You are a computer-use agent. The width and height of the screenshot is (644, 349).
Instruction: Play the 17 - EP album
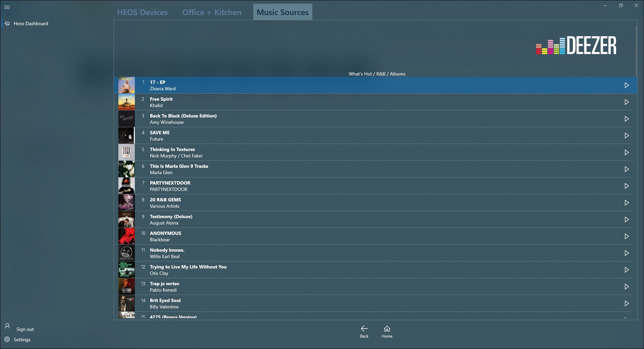[627, 85]
